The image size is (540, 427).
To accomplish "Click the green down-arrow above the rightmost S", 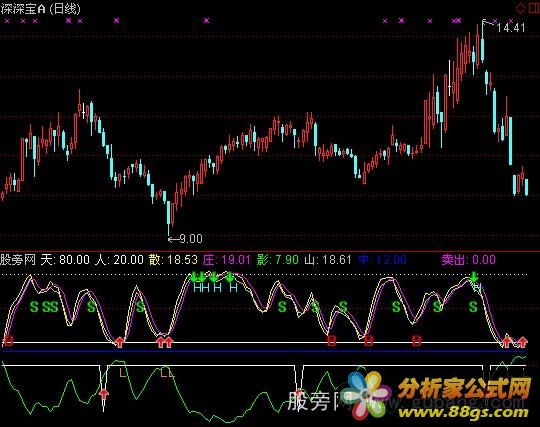I will pyautogui.click(x=474, y=277).
